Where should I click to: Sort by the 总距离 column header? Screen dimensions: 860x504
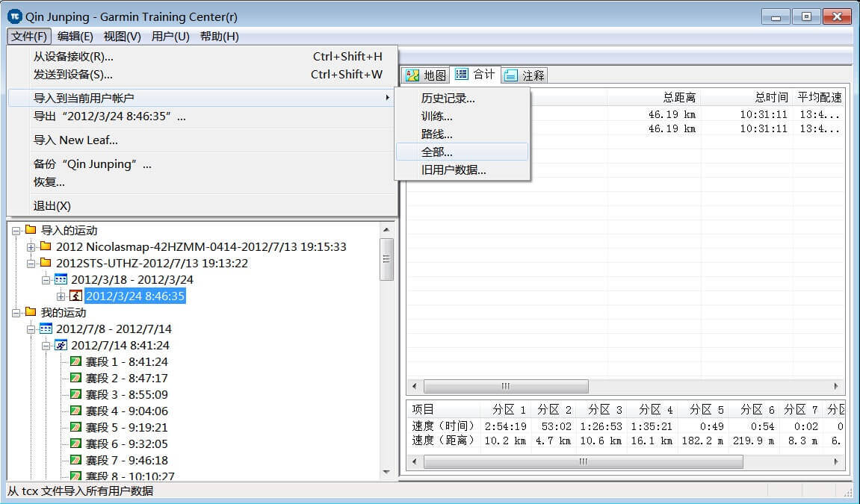point(654,98)
